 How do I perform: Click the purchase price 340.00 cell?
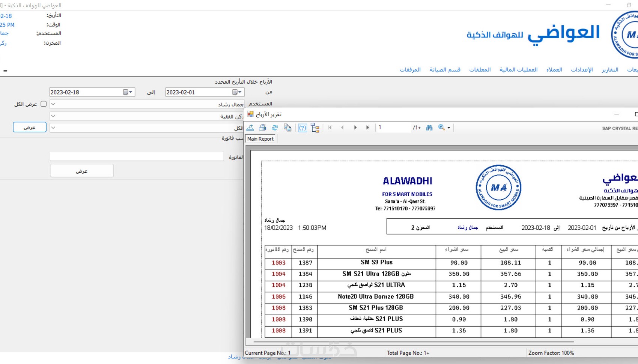point(458,297)
